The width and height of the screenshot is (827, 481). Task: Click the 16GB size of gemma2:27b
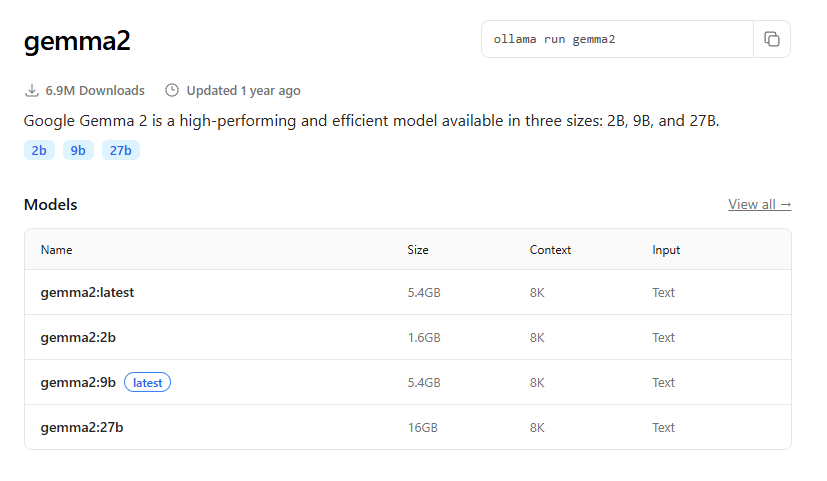[422, 428]
